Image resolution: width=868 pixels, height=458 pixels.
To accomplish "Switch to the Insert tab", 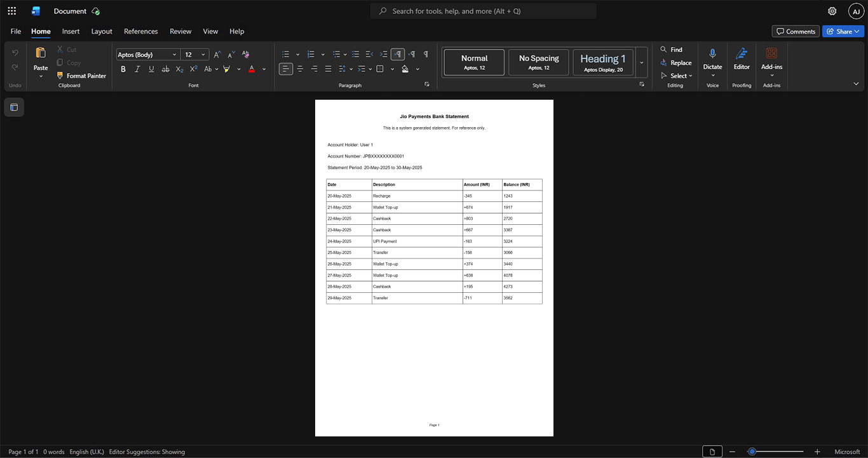I will (71, 31).
